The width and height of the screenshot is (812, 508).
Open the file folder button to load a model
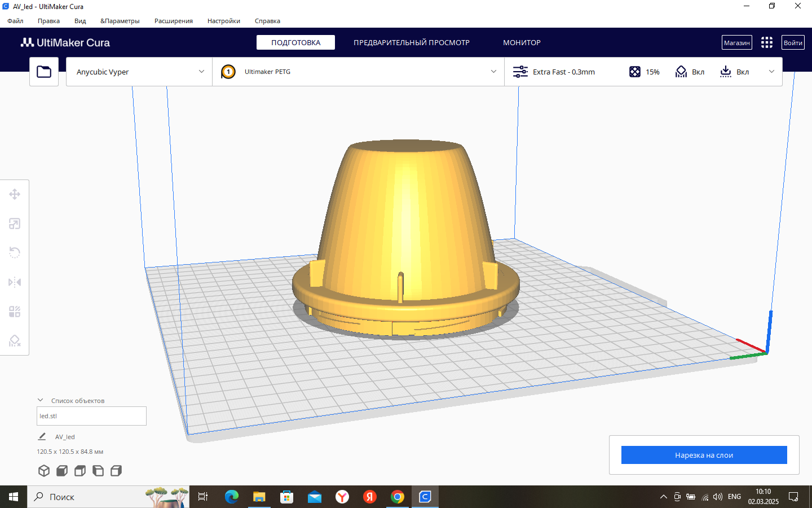tap(43, 72)
